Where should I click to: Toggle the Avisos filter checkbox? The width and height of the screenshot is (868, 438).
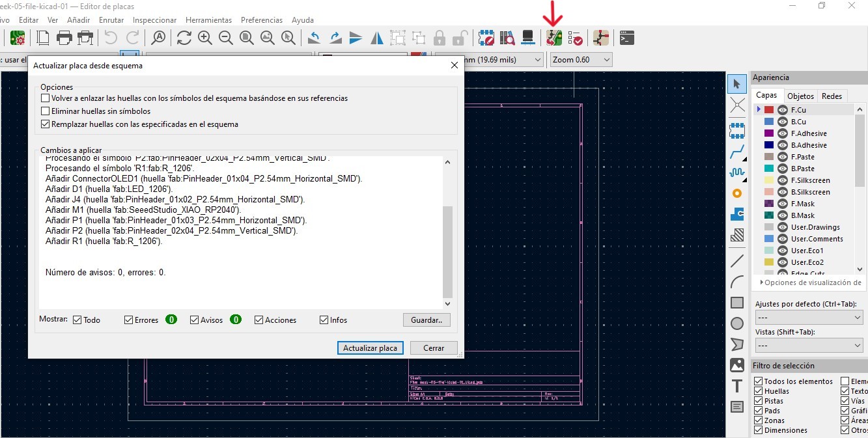coord(194,320)
